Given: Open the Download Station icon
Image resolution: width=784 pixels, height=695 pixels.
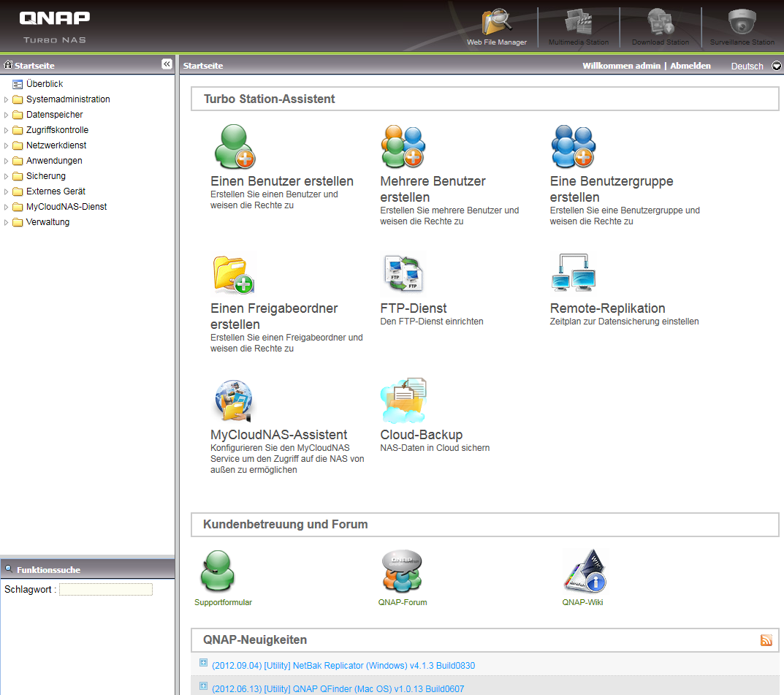Looking at the screenshot, I should tap(661, 22).
